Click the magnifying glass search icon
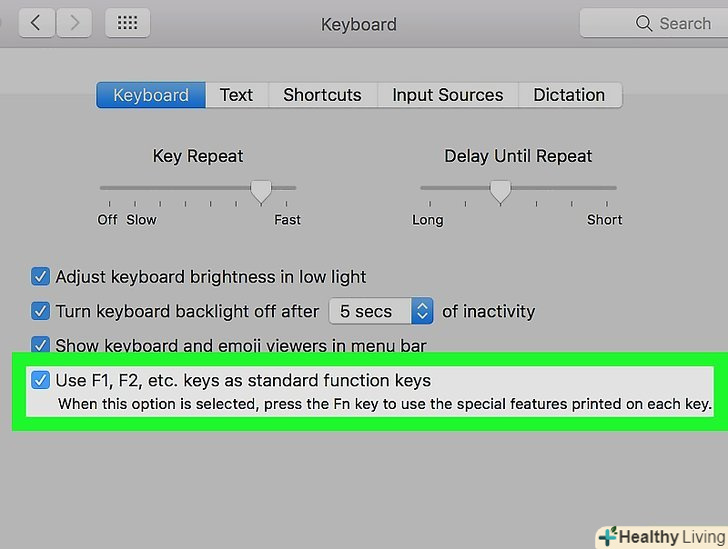This screenshot has width=728, height=549. 644,23
